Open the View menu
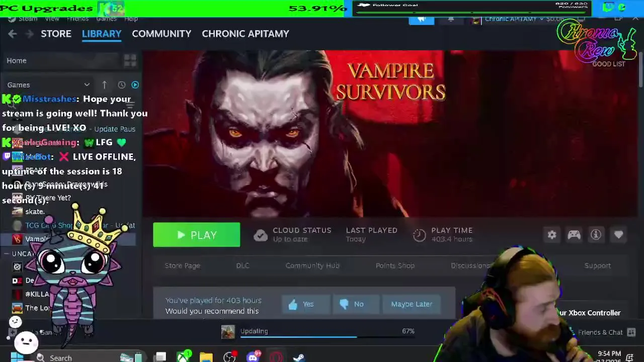The image size is (644, 362). click(x=52, y=19)
